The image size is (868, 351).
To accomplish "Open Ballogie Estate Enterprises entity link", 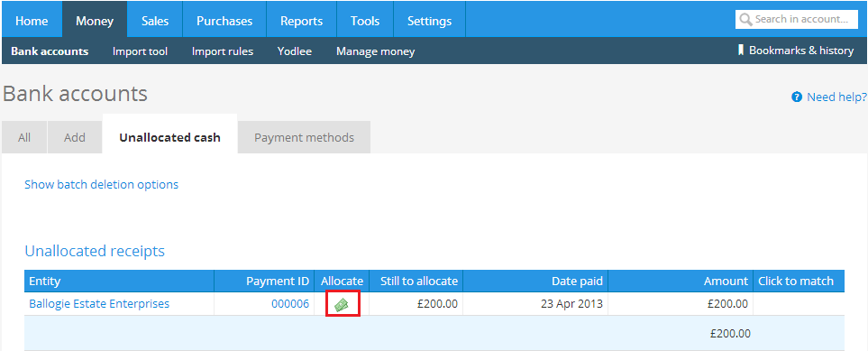I will pyautogui.click(x=99, y=304).
